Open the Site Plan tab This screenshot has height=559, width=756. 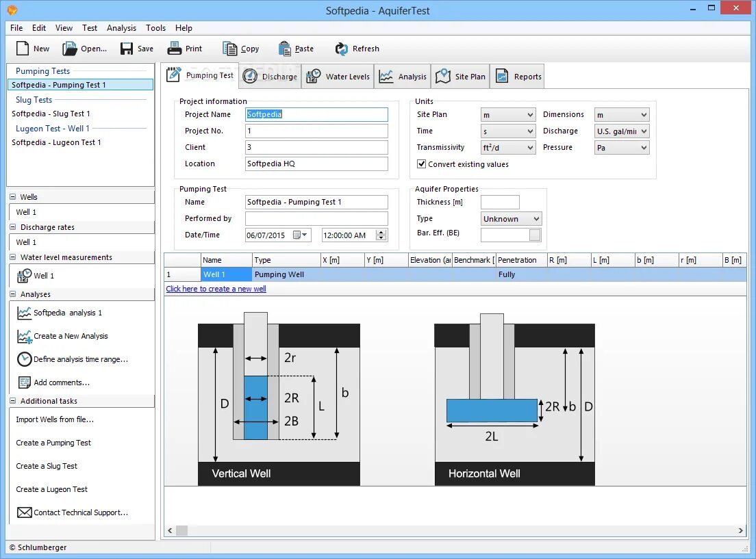point(460,76)
